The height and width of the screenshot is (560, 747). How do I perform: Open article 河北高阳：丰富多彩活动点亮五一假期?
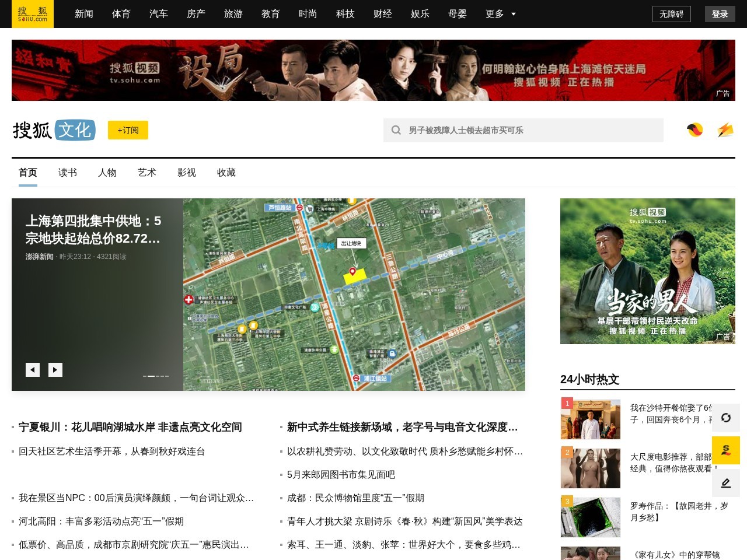pos(101,521)
